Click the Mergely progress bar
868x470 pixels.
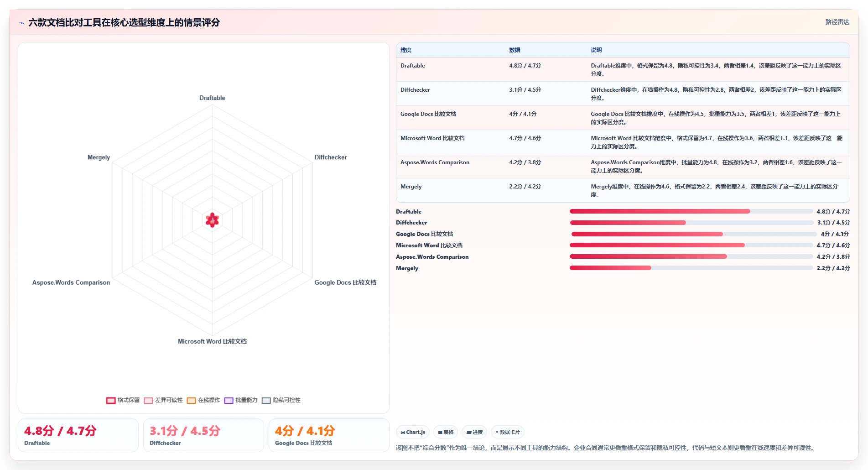tap(691, 268)
